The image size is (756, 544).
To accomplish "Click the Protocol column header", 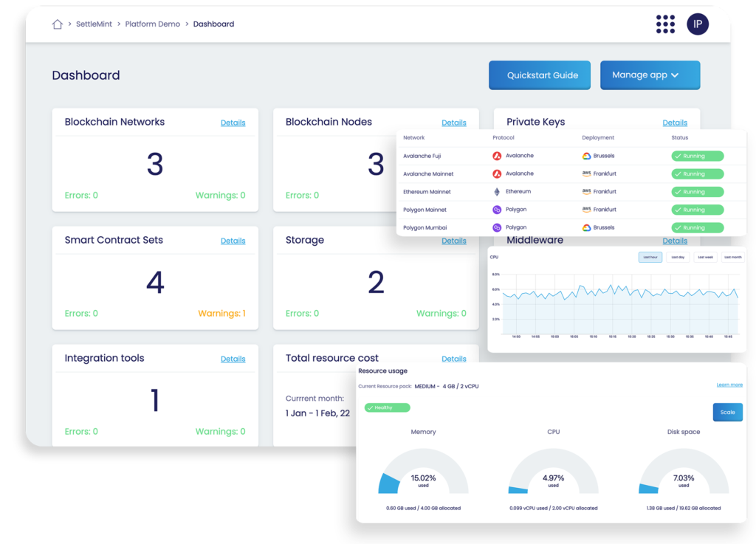I will point(504,138).
